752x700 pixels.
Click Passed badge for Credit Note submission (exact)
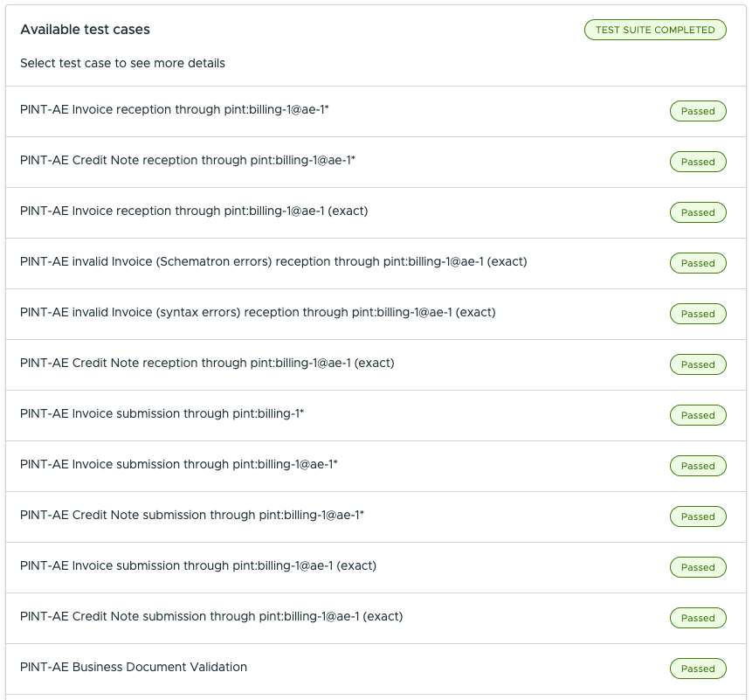point(698,619)
